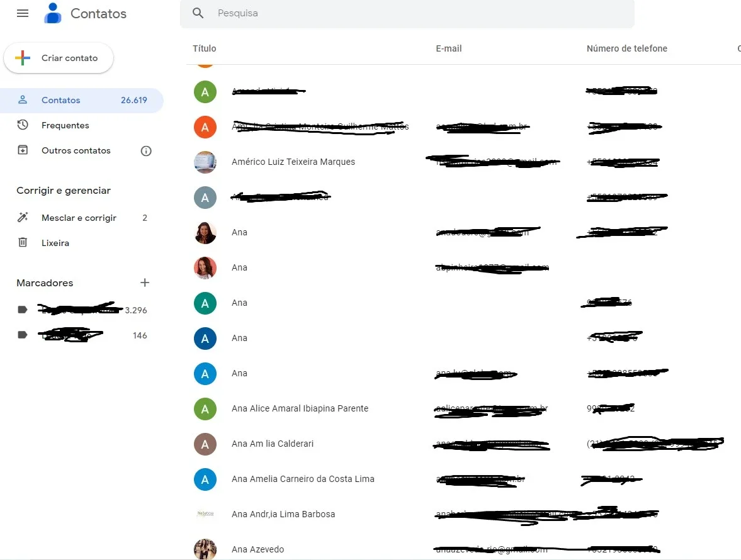741x560 pixels.
Task: Open Ana Azevedo contact
Action: [257, 549]
